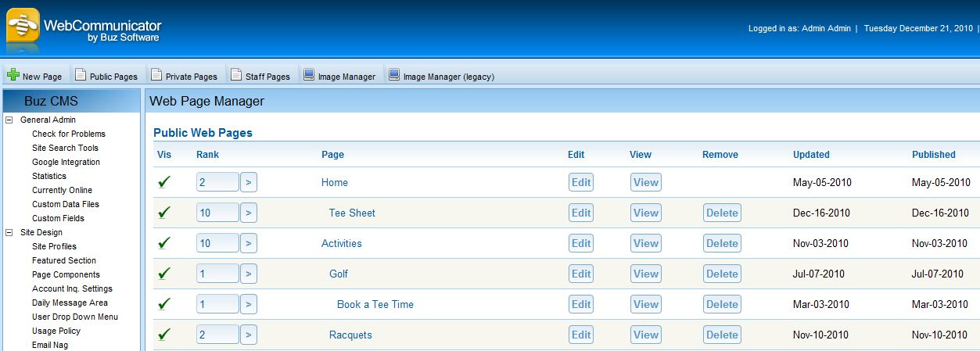980x351 pixels.
Task: Delete the Book a Tee Time page
Action: 721,304
